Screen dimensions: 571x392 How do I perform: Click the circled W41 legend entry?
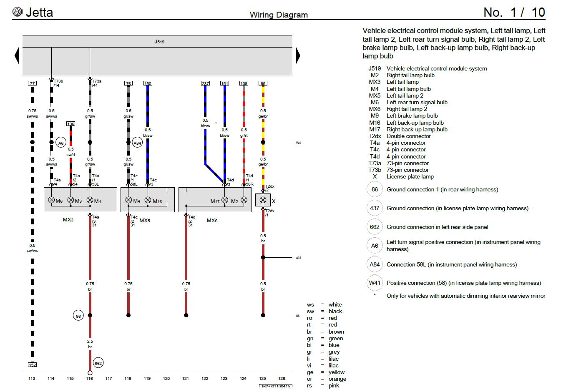pyautogui.click(x=375, y=283)
